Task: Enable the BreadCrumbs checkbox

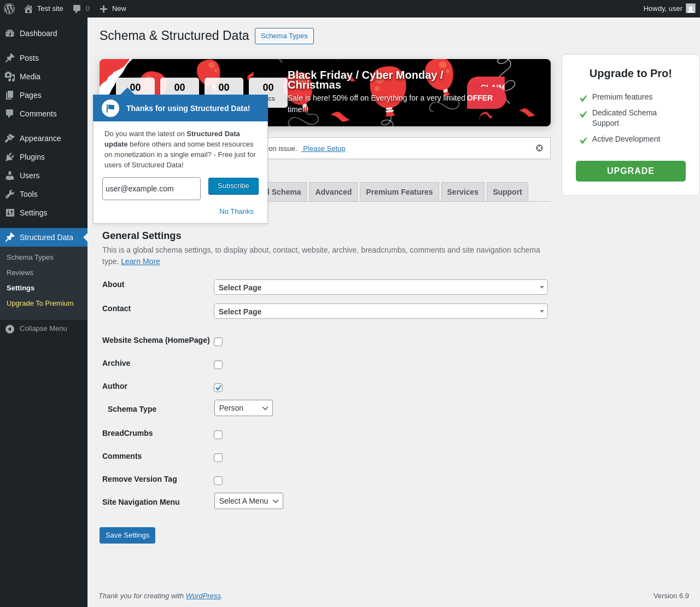Action: (x=218, y=435)
